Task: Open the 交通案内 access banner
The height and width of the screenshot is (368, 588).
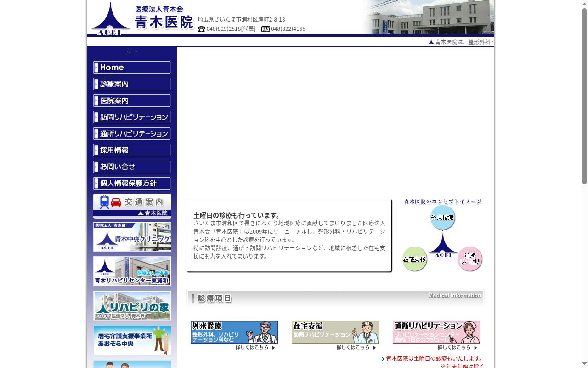Action: pyautogui.click(x=132, y=206)
